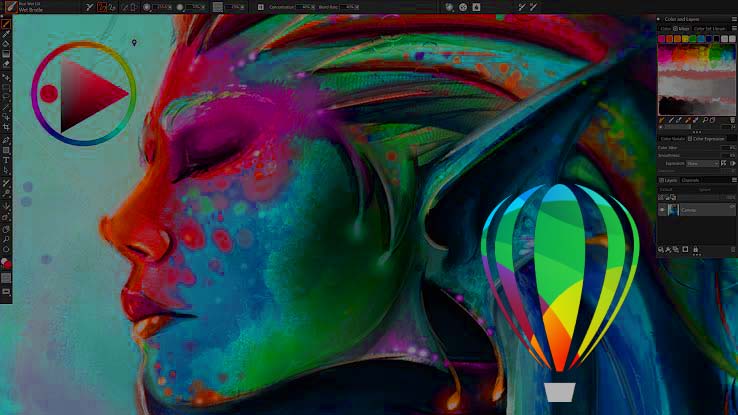
Task: Click the trash icon below the mixer pad
Action: [731, 119]
